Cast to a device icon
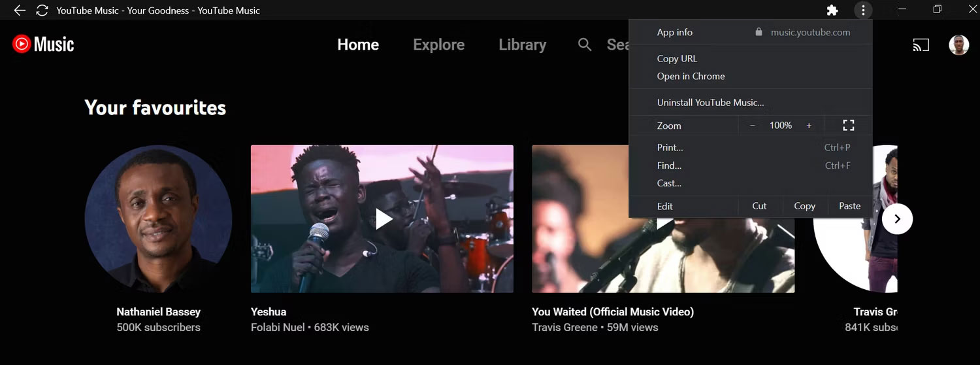This screenshot has width=980, height=365. pyautogui.click(x=921, y=44)
